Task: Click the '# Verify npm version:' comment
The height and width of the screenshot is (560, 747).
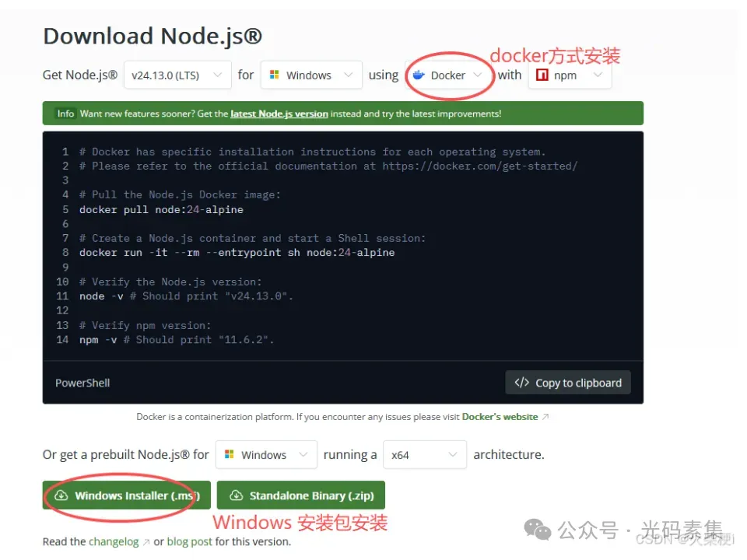Action: [x=145, y=325]
